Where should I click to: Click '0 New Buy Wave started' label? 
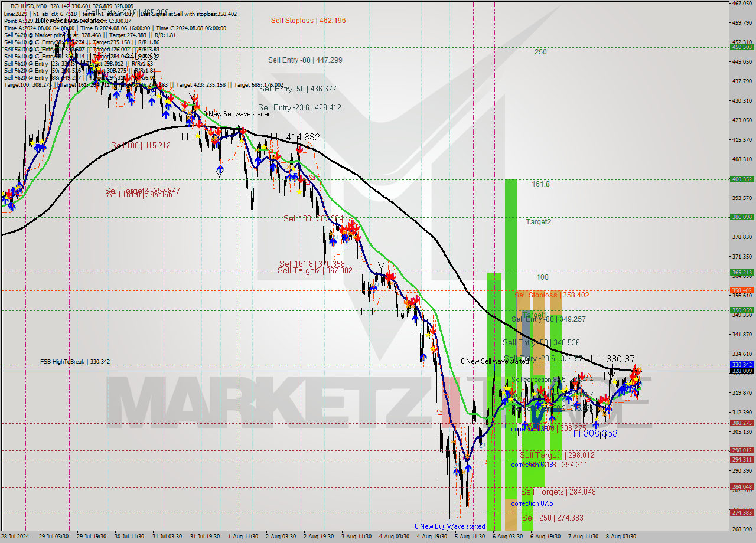(x=450, y=526)
